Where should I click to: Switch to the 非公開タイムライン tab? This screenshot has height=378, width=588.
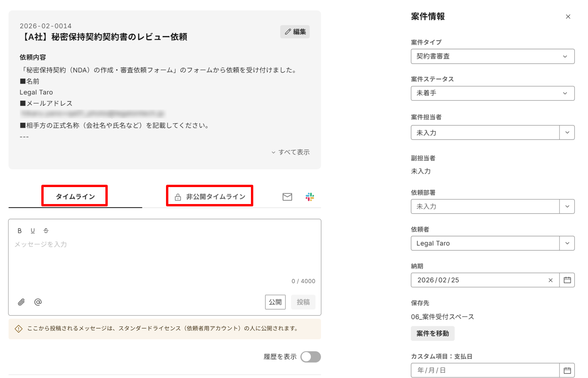(x=210, y=196)
